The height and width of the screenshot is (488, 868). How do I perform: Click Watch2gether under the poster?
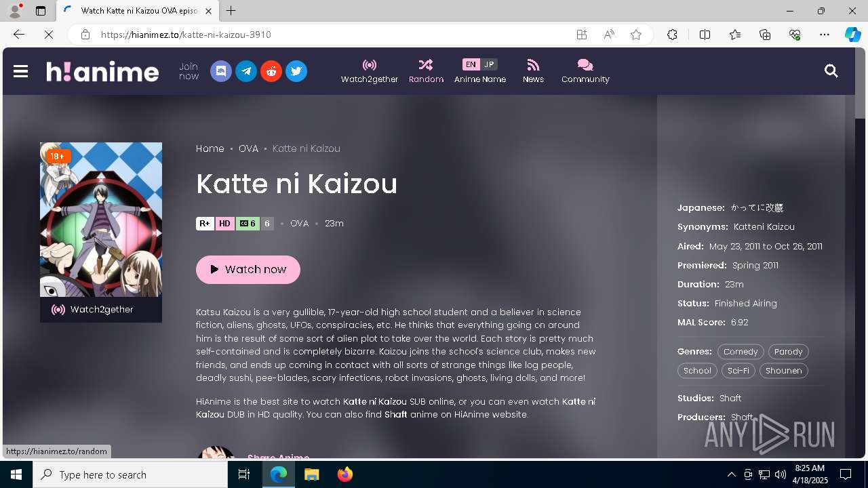[x=101, y=310]
